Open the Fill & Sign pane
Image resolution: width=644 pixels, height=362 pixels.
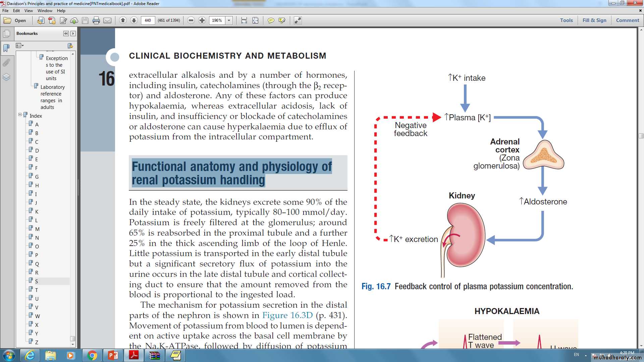coord(594,20)
